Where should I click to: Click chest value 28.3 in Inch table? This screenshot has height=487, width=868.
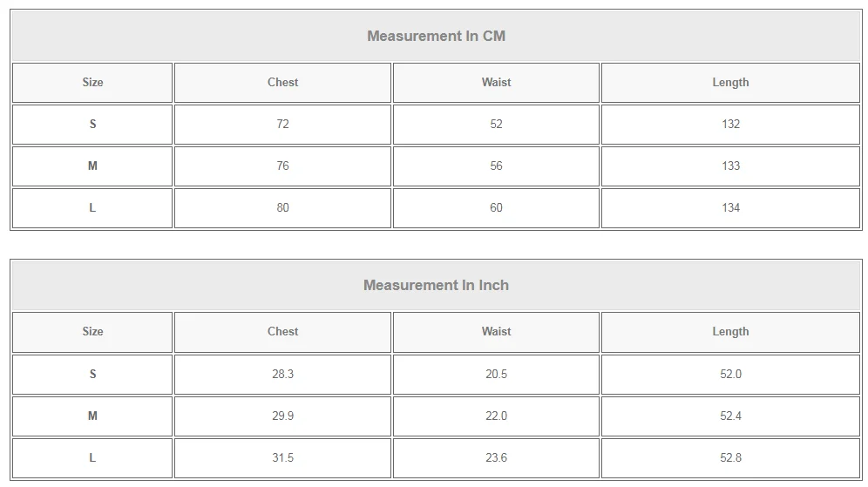coord(282,374)
